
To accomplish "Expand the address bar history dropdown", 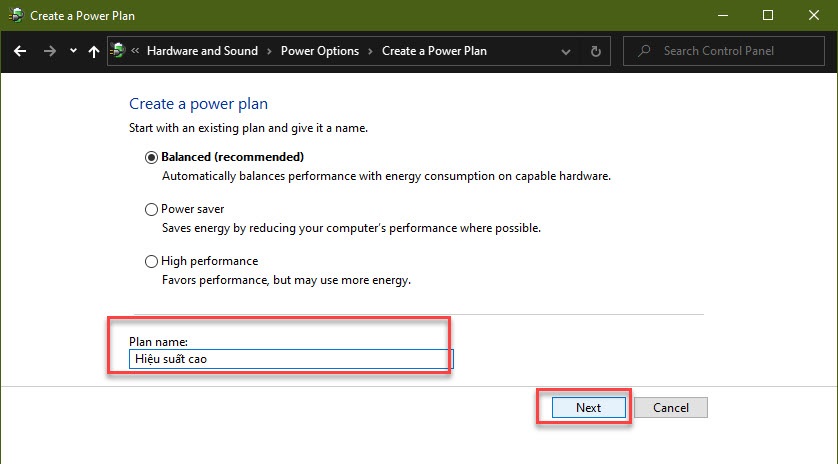I will coord(565,52).
